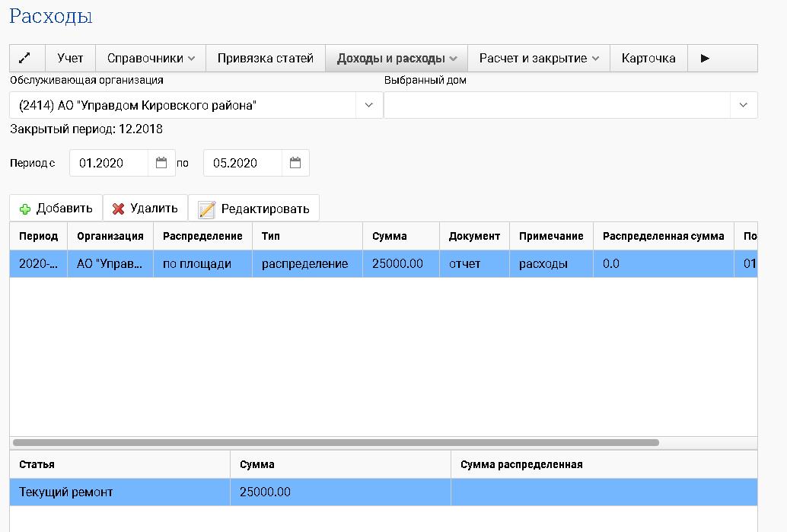Expand the Справочники menu
The width and height of the screenshot is (787, 532).
pyautogui.click(x=151, y=59)
